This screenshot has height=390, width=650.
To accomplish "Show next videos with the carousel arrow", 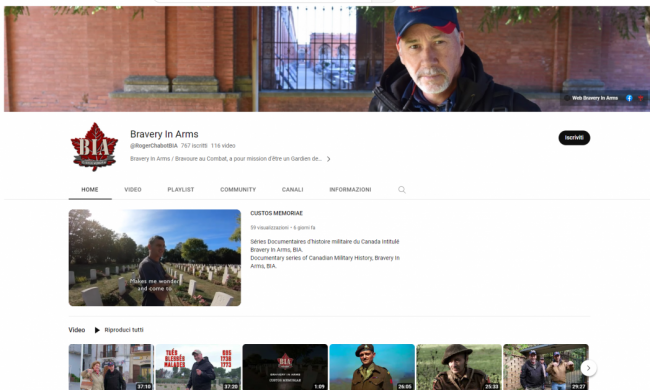I will point(588,368).
